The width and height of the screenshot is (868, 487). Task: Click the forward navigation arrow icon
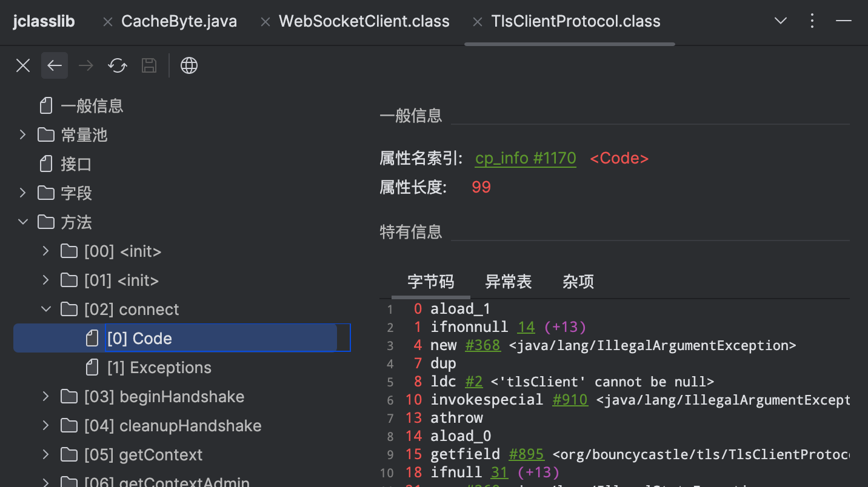pos(86,65)
